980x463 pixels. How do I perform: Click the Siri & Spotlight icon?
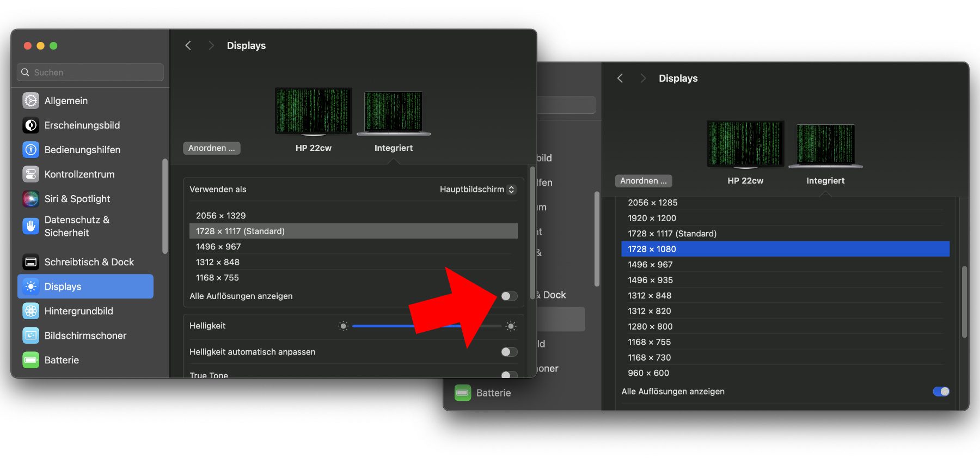[x=31, y=199]
